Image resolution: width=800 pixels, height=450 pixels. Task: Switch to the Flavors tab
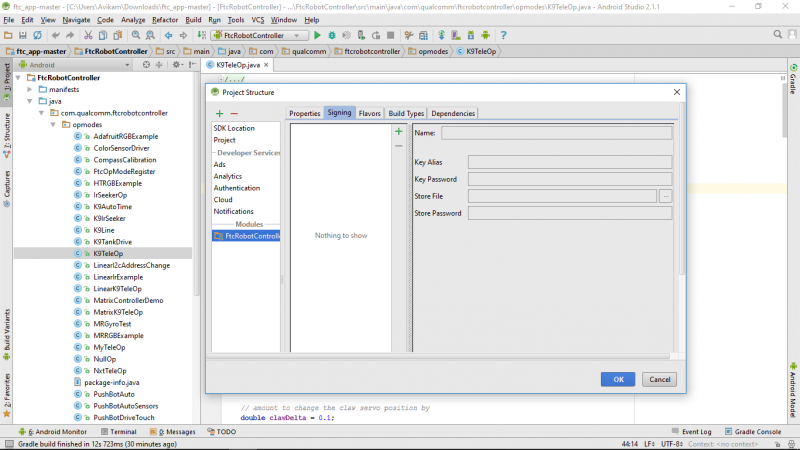(x=369, y=113)
